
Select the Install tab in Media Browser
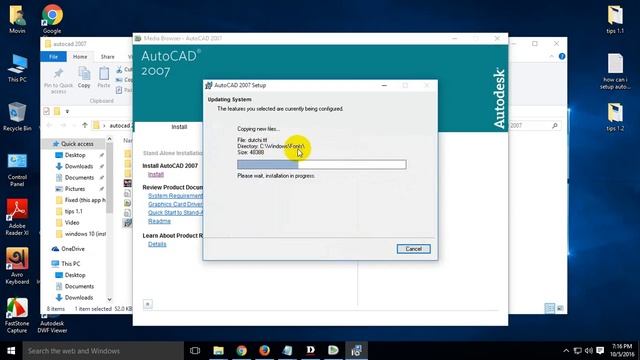point(179,127)
